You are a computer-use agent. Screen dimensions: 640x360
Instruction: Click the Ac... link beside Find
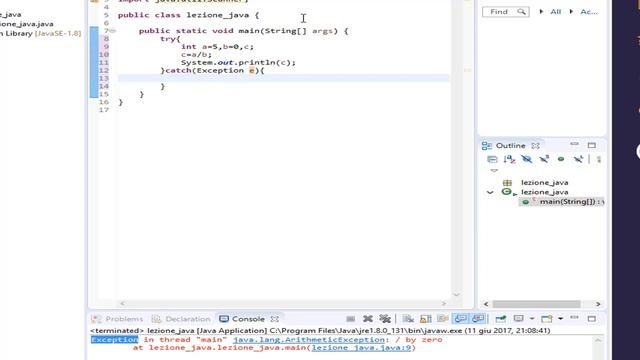click(x=589, y=12)
